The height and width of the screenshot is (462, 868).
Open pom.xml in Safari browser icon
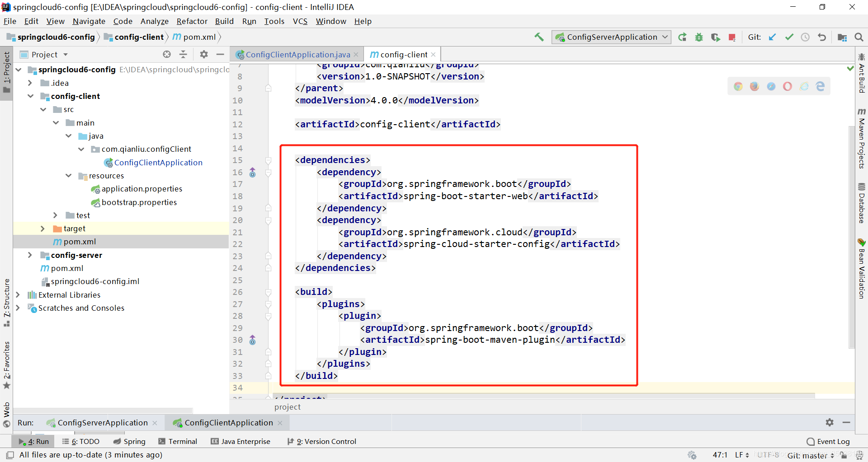[x=771, y=86]
